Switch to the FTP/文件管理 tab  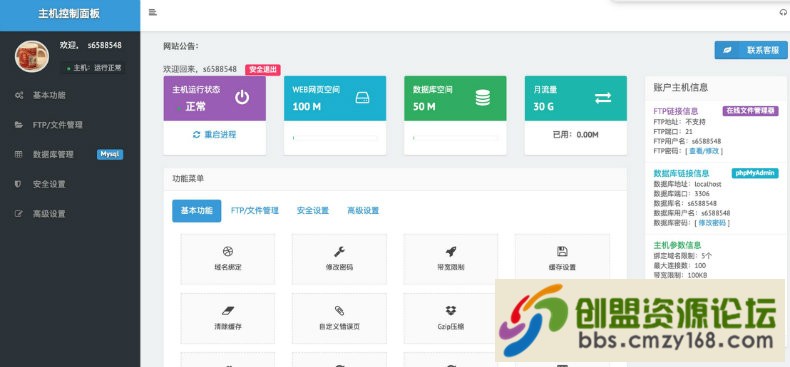pos(254,211)
